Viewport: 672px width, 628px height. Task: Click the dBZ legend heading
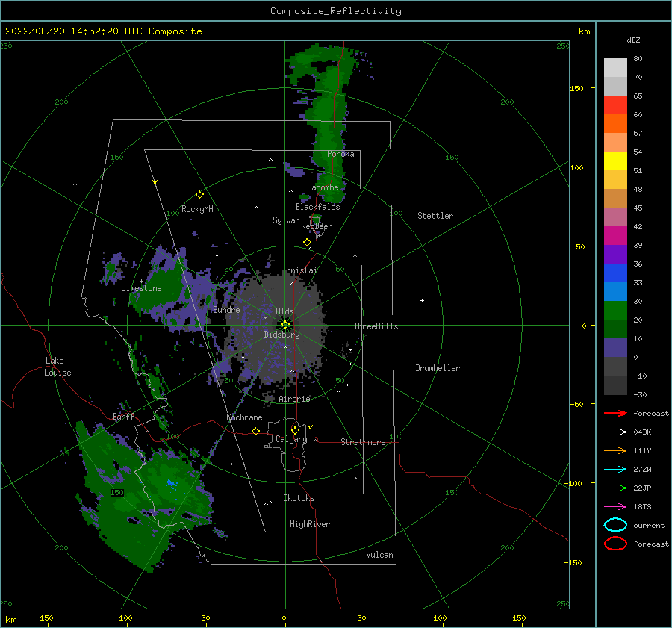tap(633, 40)
